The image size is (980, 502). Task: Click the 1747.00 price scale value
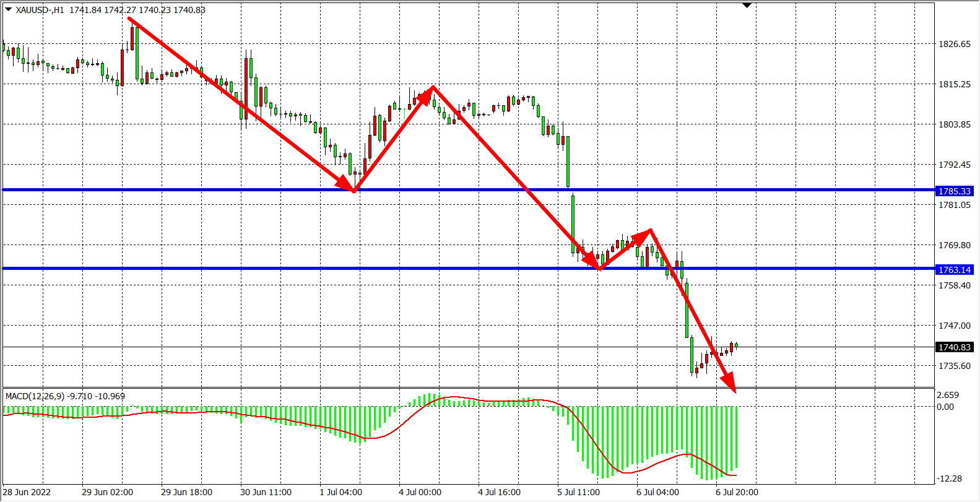[x=955, y=326]
